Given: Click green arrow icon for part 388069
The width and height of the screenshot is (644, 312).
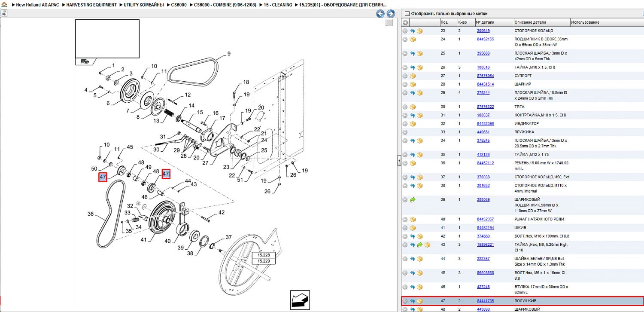Looking at the screenshot, I should coord(413,200).
